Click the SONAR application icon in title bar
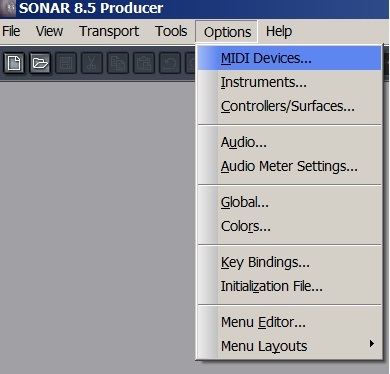The image size is (390, 374). click(x=8, y=8)
